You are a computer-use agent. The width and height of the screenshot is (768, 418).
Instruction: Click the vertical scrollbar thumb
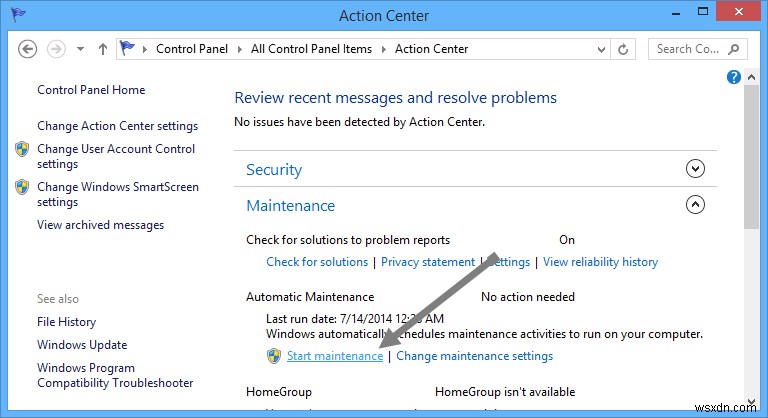click(x=751, y=156)
